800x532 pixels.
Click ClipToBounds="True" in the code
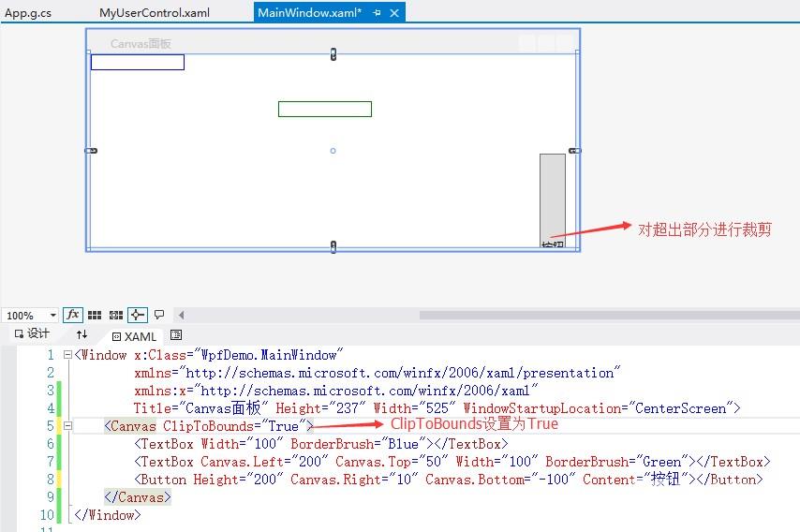point(235,426)
